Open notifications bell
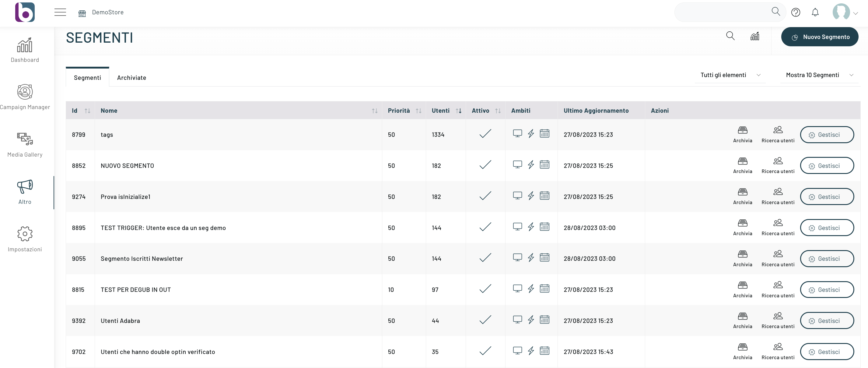Viewport: 868px width, 368px height. [815, 12]
